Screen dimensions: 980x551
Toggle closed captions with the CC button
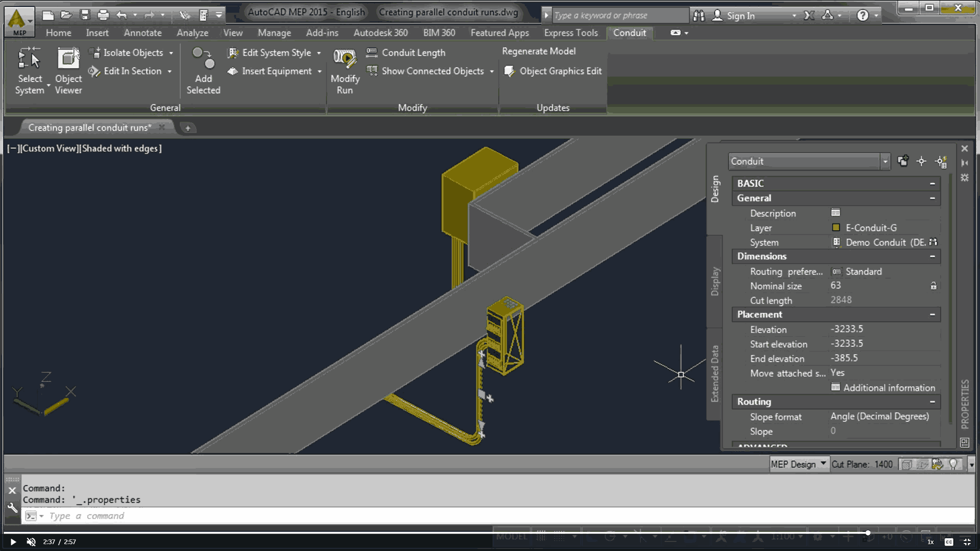tap(949, 542)
